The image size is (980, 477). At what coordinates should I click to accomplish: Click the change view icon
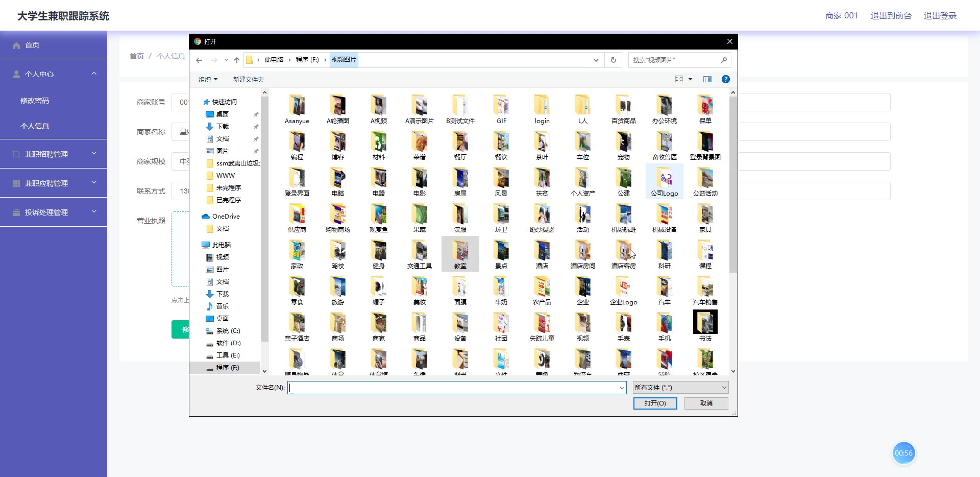(x=679, y=79)
